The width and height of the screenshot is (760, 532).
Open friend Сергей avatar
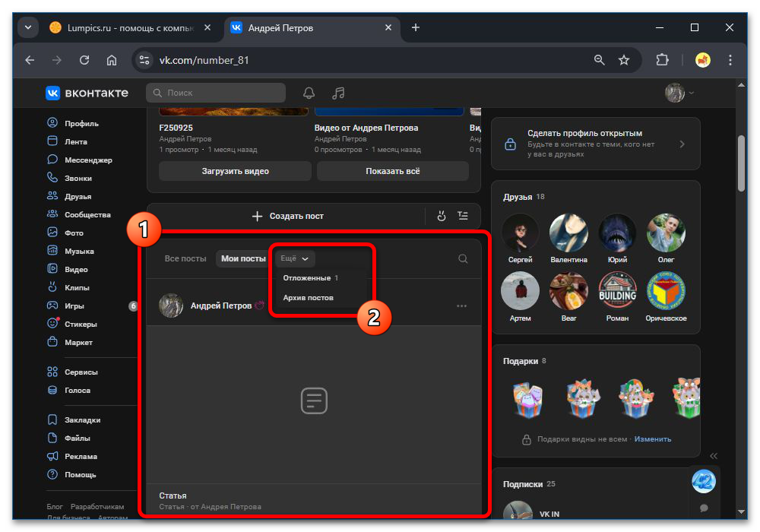[x=520, y=233]
